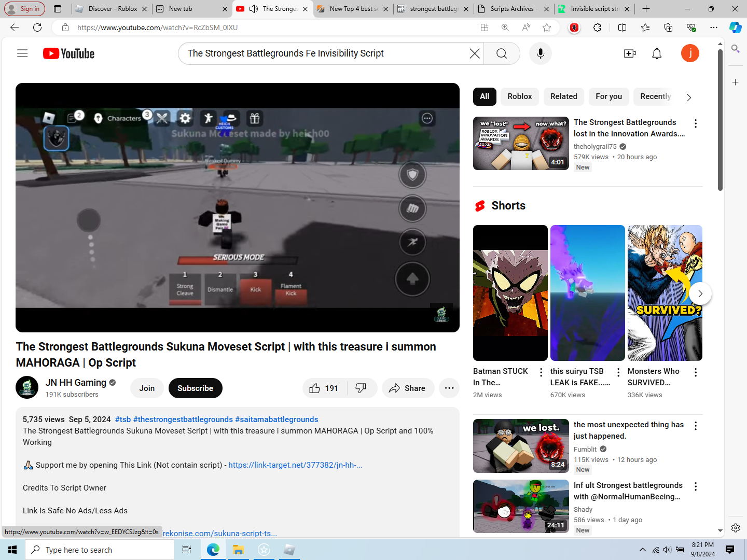Open browser Collections button
The image size is (747, 560).
668,27
